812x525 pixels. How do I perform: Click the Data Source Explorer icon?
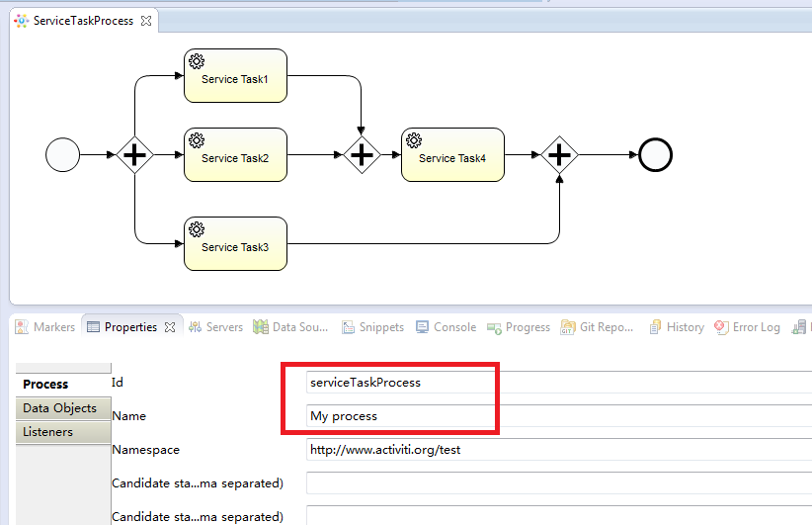pos(261,327)
